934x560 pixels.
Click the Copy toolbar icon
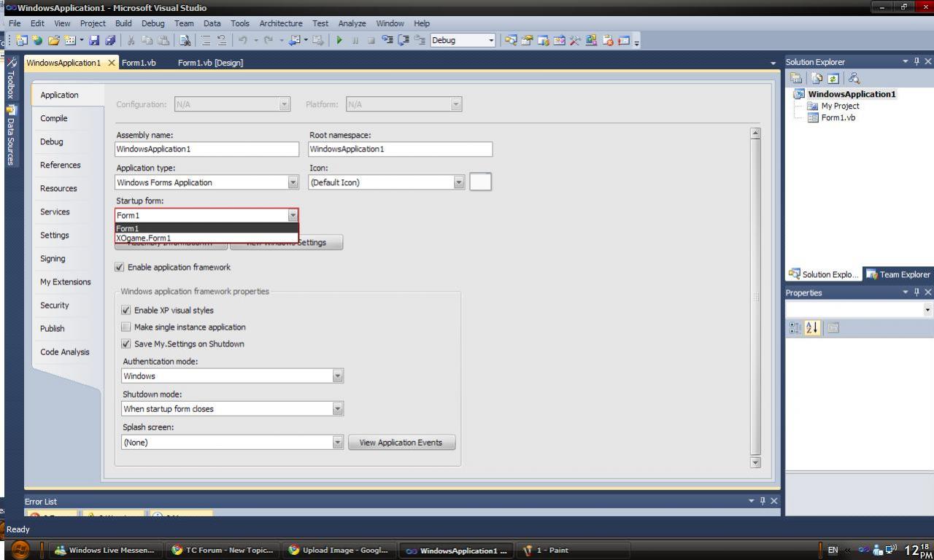pos(147,40)
